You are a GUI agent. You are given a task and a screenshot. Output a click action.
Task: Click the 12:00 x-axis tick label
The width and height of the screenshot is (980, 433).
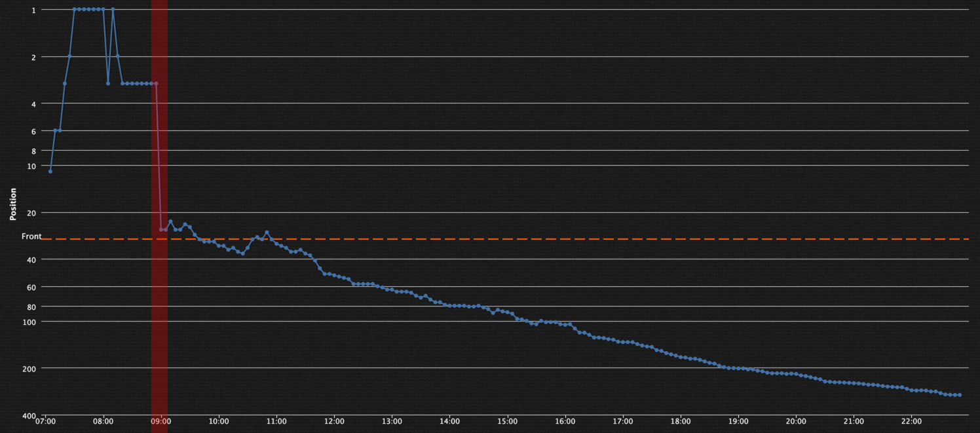pos(334,423)
